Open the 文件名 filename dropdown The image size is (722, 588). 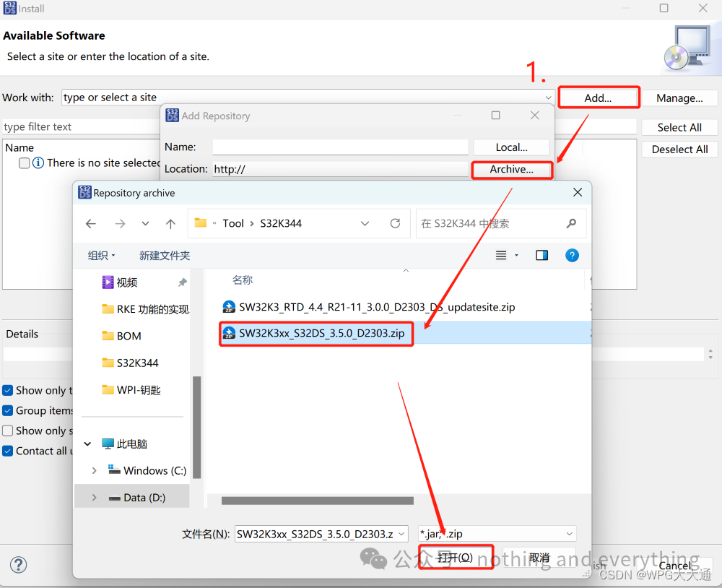(x=401, y=534)
